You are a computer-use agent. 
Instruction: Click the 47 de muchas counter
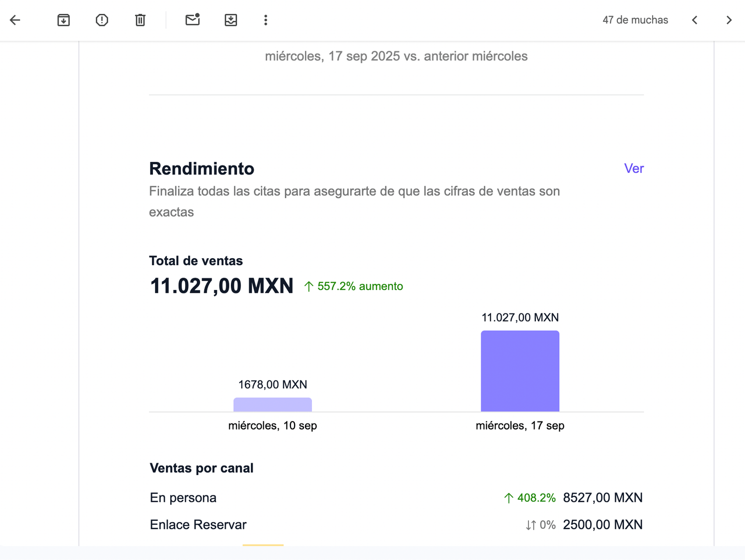pos(635,20)
